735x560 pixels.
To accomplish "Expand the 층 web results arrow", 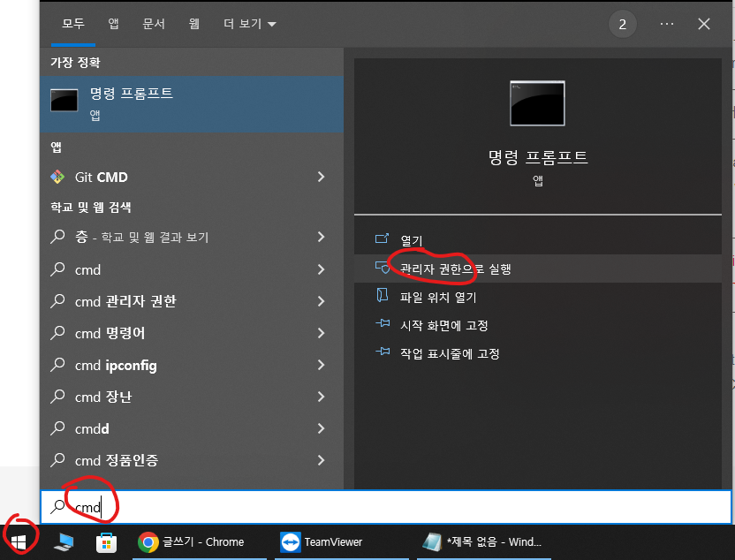I will coord(321,237).
